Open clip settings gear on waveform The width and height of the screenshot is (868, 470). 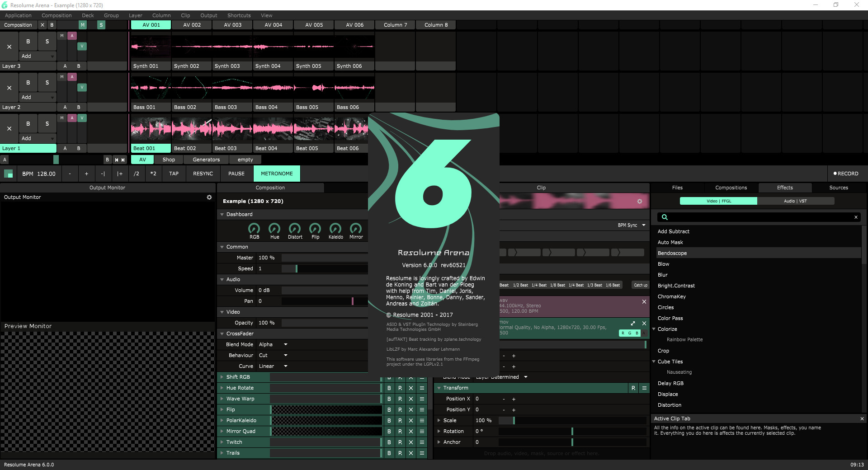coord(640,201)
